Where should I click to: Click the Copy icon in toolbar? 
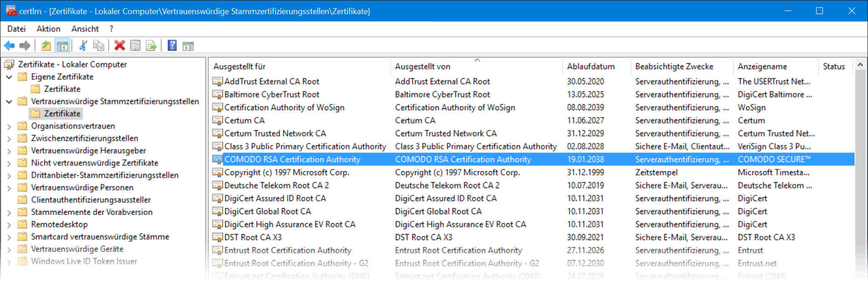98,46
